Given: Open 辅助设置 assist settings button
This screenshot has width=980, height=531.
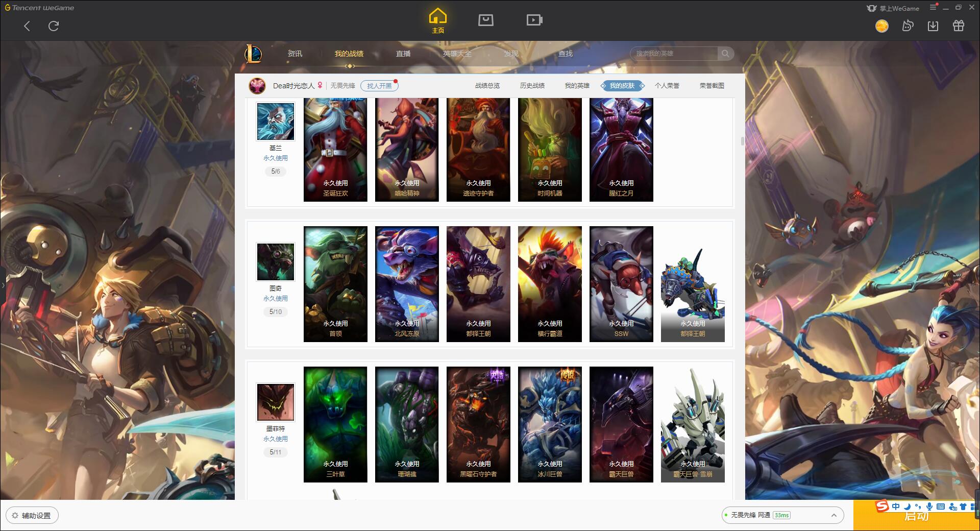Looking at the screenshot, I should [32, 516].
